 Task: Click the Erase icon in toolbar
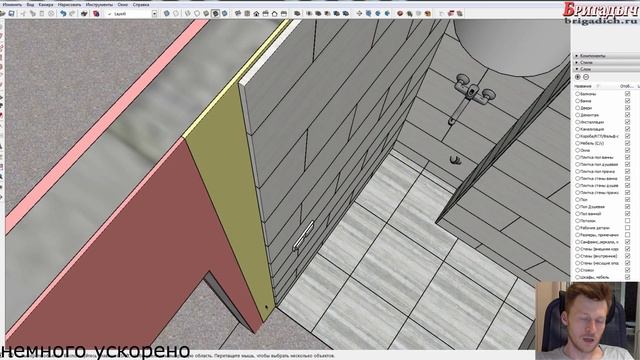pos(51,13)
